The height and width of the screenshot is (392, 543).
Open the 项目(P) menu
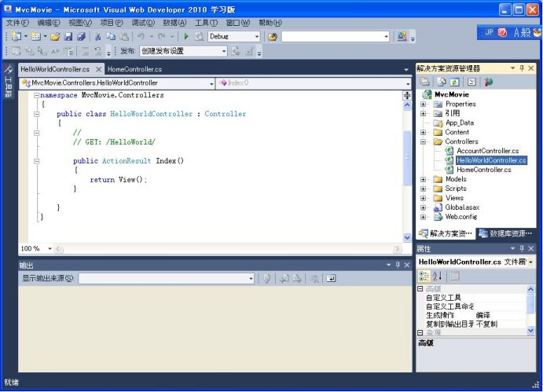(112, 23)
